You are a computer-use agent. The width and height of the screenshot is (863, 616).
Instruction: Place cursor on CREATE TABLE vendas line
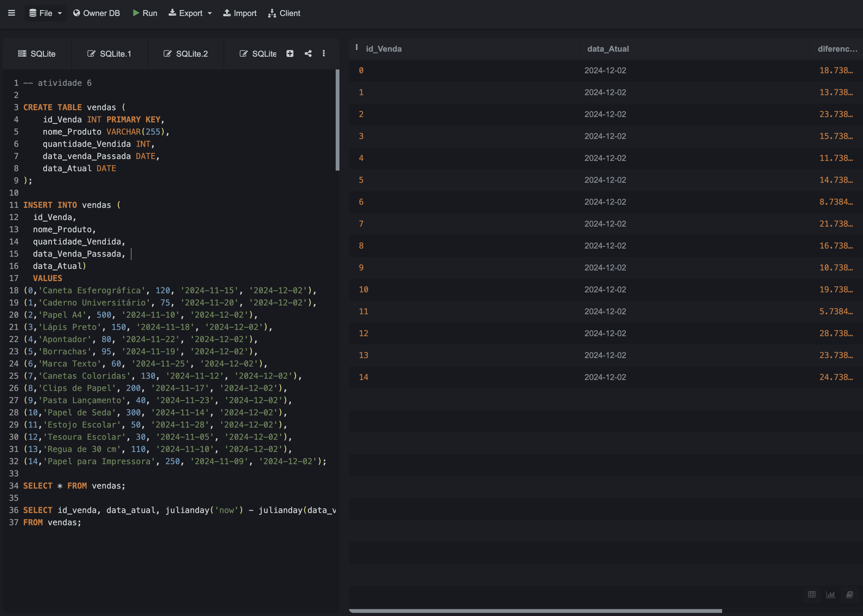pos(75,107)
